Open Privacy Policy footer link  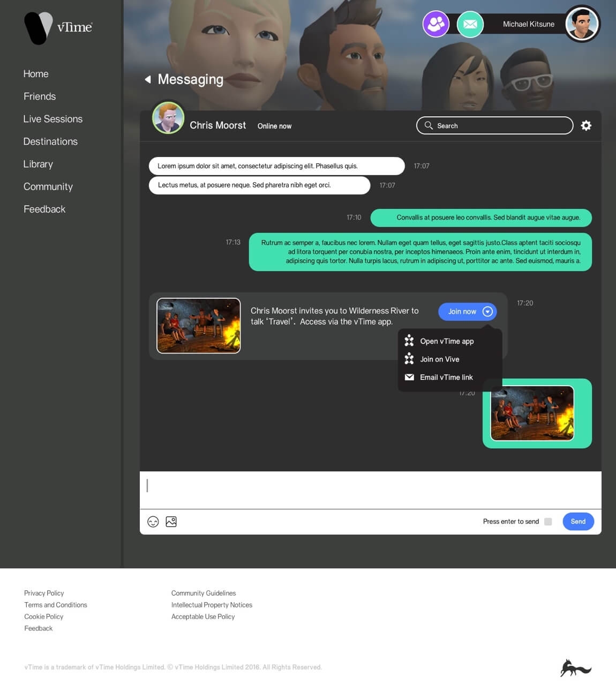pos(44,593)
